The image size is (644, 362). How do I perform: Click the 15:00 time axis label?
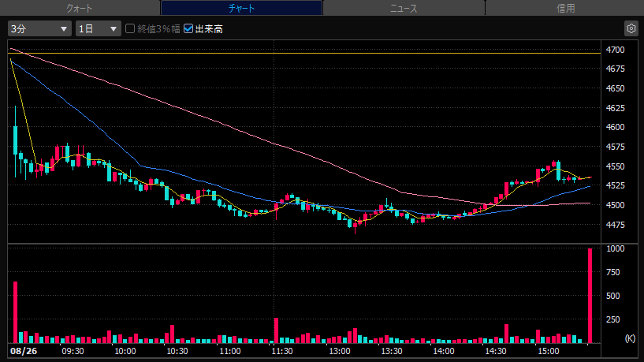click(549, 351)
